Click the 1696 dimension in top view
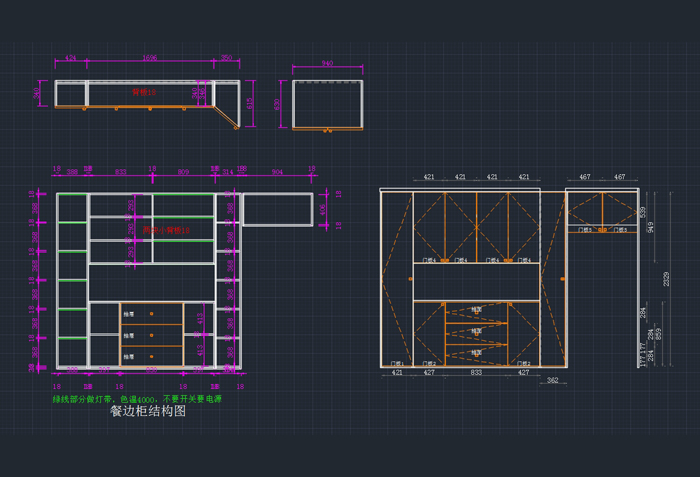 (x=150, y=58)
